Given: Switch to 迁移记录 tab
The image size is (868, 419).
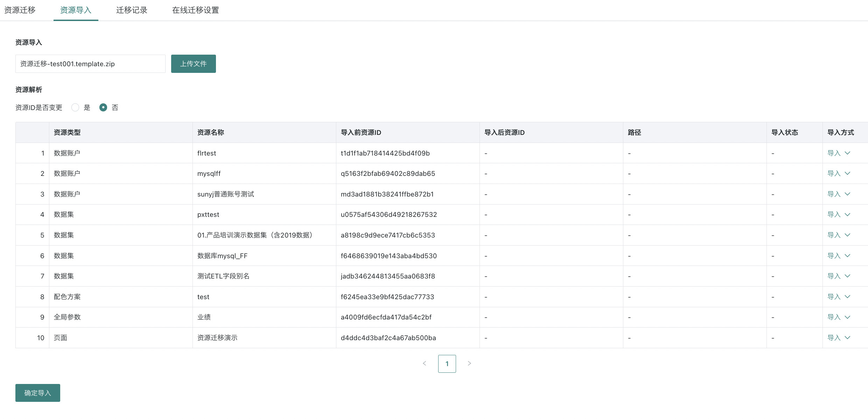Looking at the screenshot, I should (x=132, y=10).
